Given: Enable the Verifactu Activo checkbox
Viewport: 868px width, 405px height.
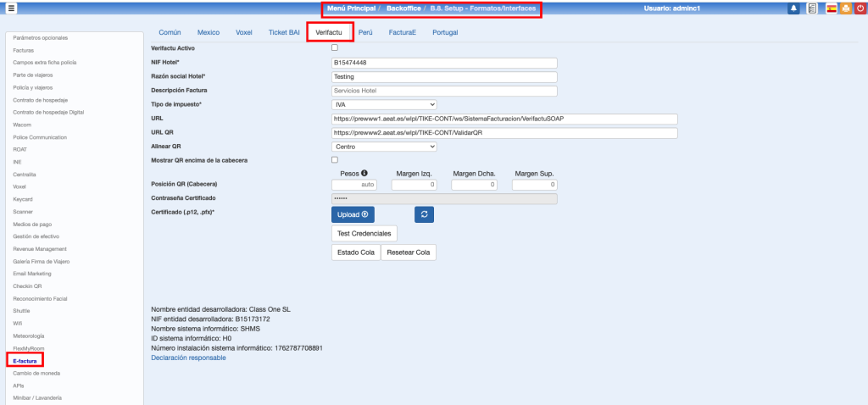Looking at the screenshot, I should (334, 48).
